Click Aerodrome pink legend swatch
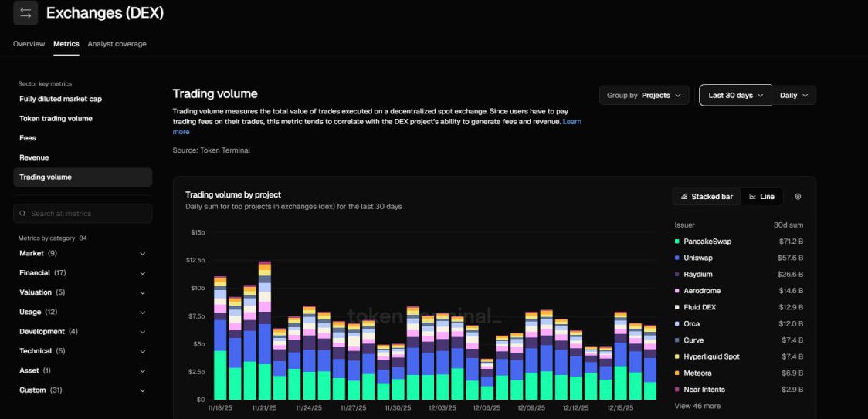The height and width of the screenshot is (419, 868). 677,291
